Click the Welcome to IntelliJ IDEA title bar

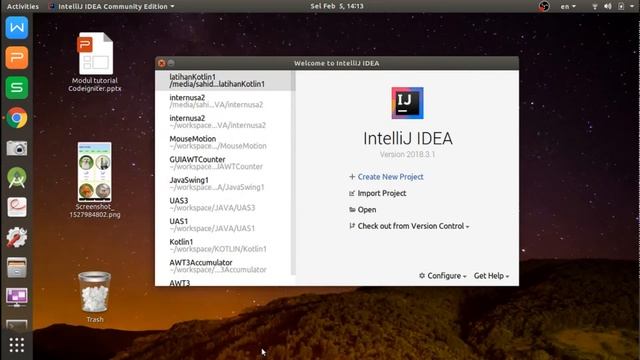click(337, 63)
